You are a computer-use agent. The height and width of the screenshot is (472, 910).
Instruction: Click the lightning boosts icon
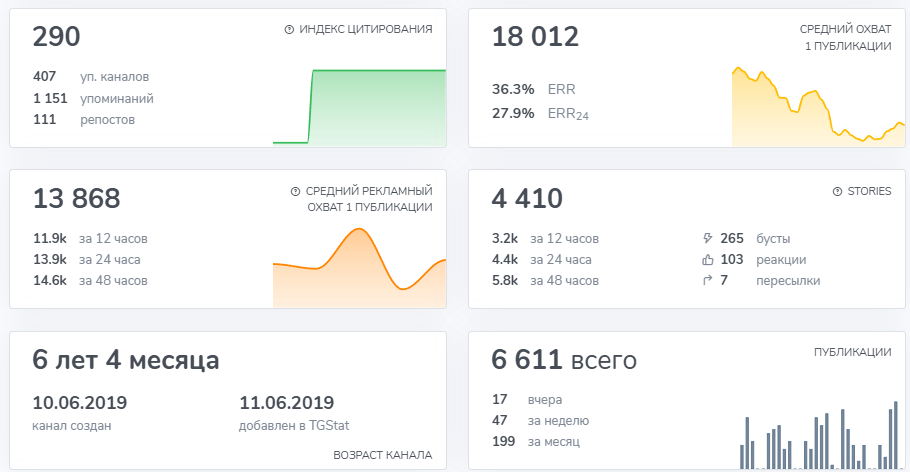pyautogui.click(x=708, y=238)
